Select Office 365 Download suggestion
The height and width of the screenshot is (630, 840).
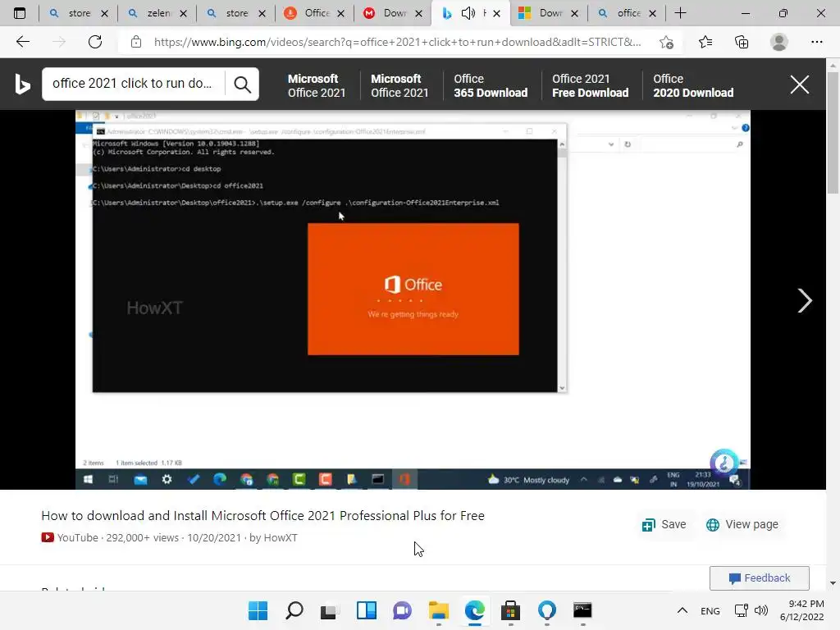tap(491, 85)
